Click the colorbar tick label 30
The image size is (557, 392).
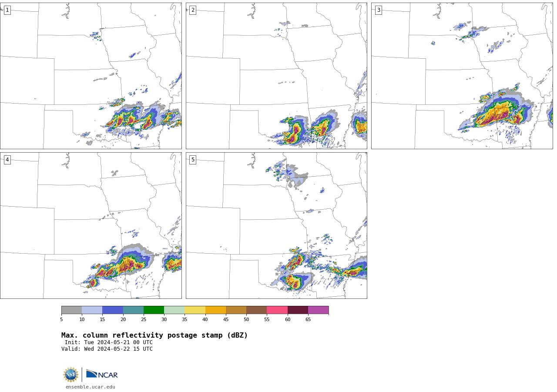click(164, 319)
